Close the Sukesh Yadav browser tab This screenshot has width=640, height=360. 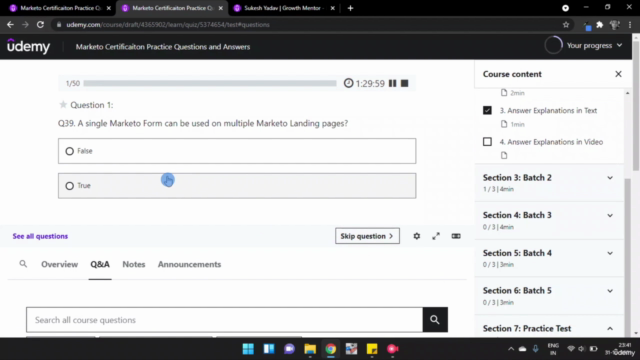coord(332,8)
